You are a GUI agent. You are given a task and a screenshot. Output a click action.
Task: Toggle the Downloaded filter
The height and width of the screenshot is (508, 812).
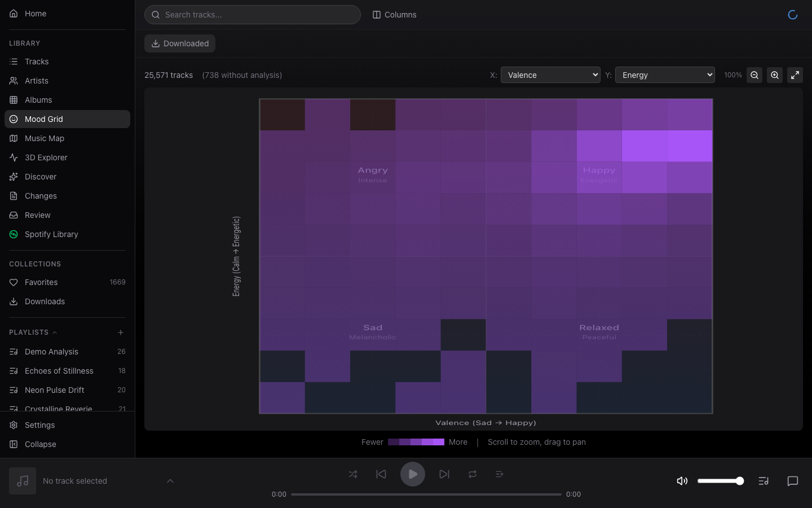180,43
